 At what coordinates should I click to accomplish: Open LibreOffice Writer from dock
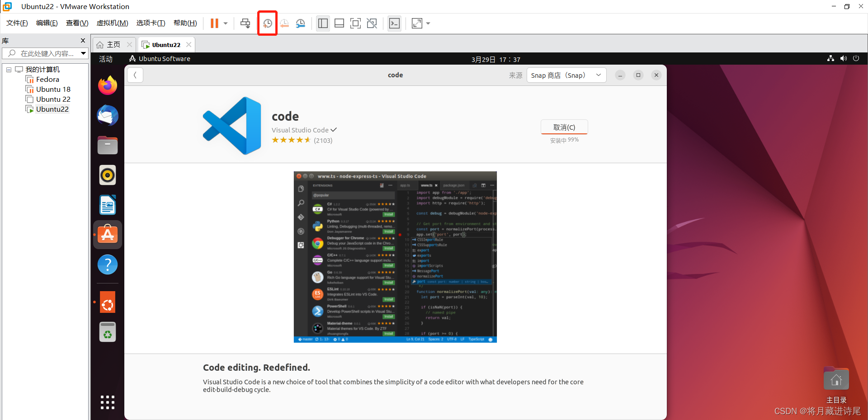pyautogui.click(x=108, y=205)
